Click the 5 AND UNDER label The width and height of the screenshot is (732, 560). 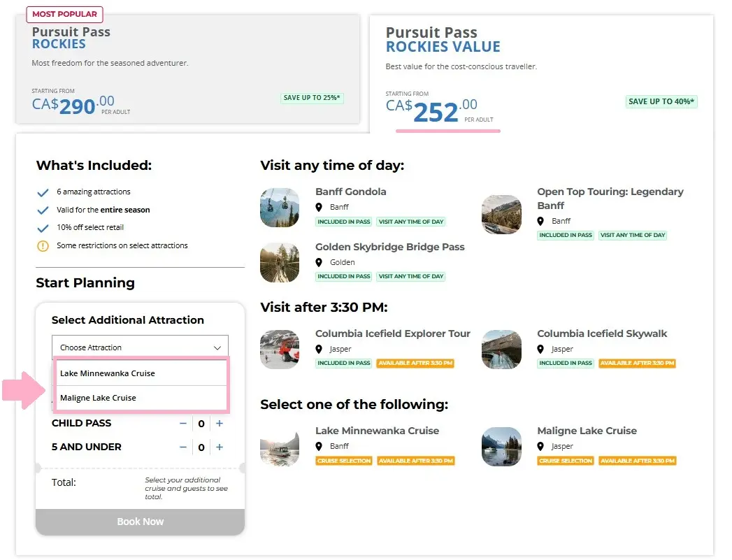(87, 447)
